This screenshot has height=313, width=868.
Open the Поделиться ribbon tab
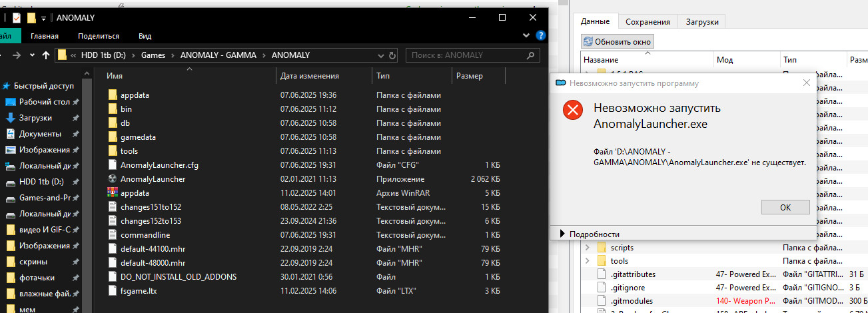click(98, 36)
